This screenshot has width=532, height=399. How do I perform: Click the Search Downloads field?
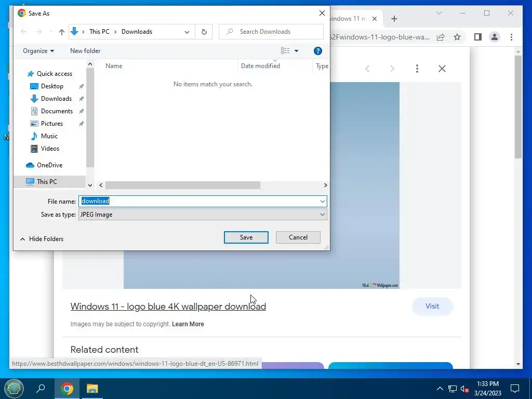[271, 32]
